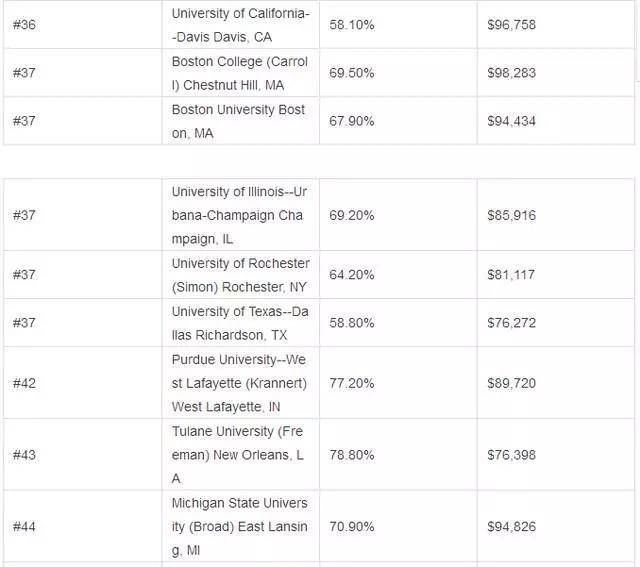
Task: Select University of Illinois--Urbana-Champaign cell
Action: 240,215
